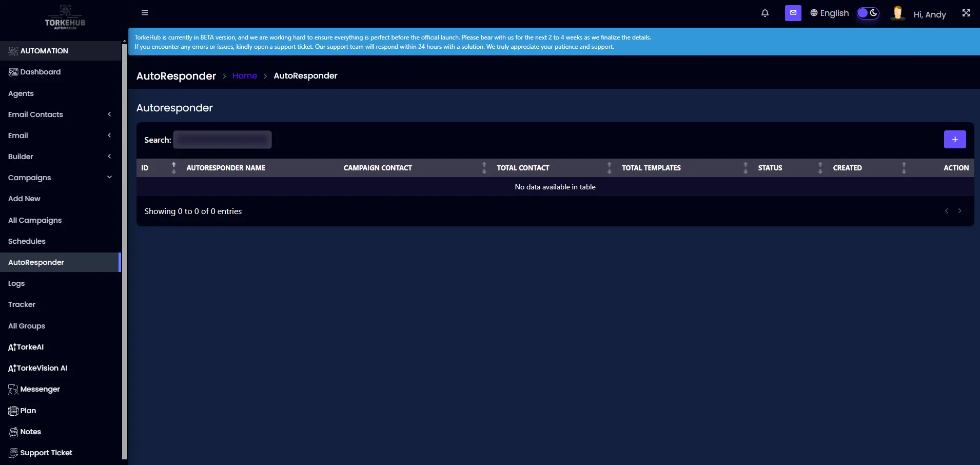The image size is (980, 465).
Task: Click the Support Ticket icon
Action: 12,453
